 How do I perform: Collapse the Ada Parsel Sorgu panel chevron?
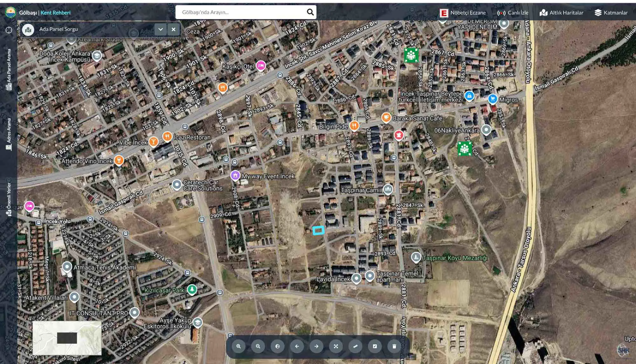(161, 29)
